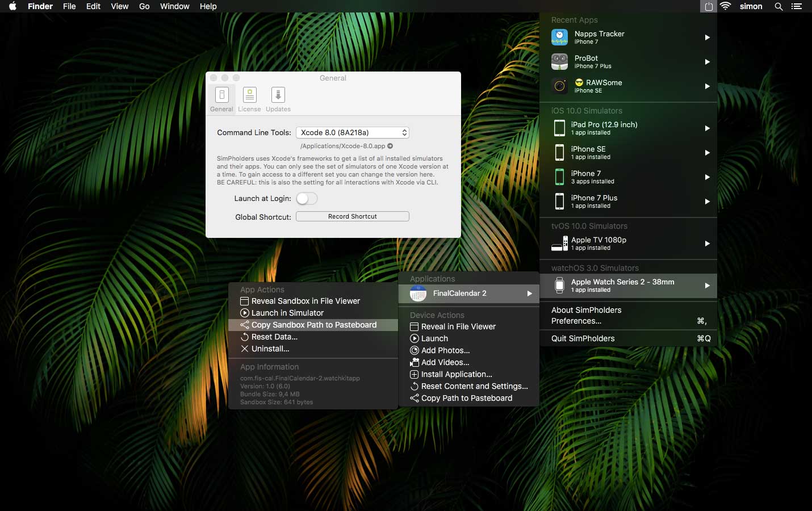The height and width of the screenshot is (511, 812).
Task: Open the Help menu in menu bar
Action: 208,6
